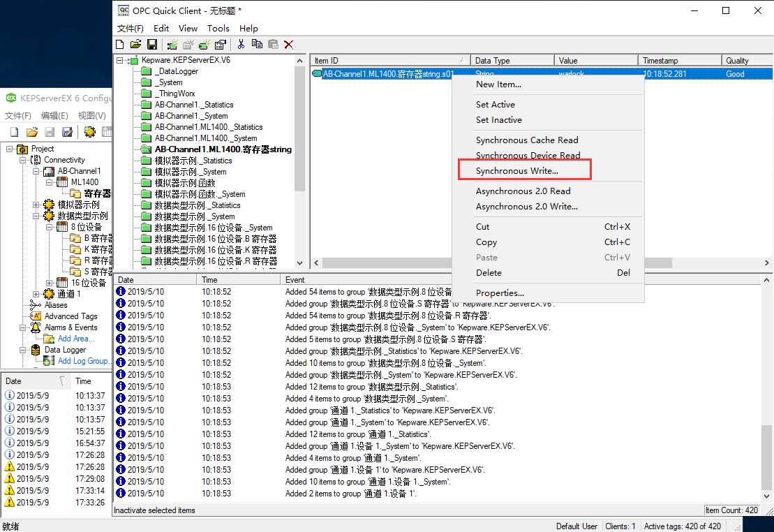Click the Project node icon in KEPServerEX tree
This screenshot has height=532, width=774.
click(22, 149)
